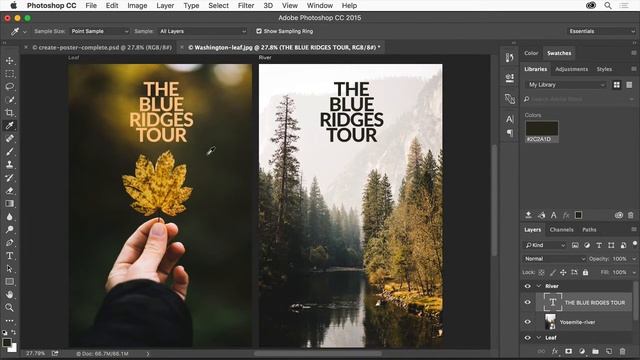This screenshot has width=640, height=360.
Task: Open the layer Kind filter dropdown
Action: 545,245
